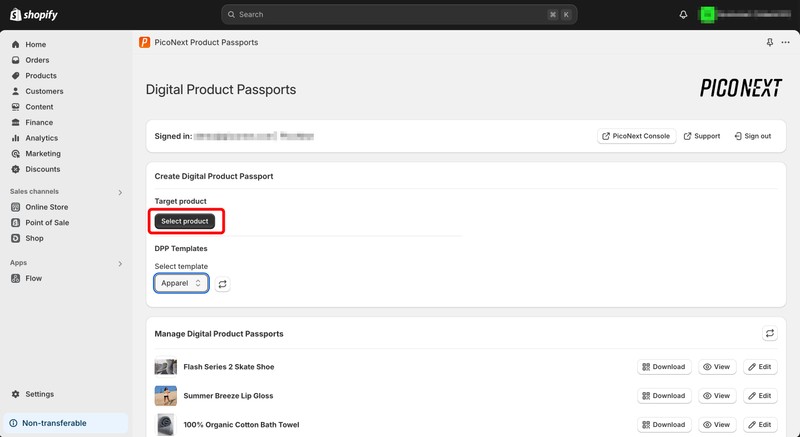Image resolution: width=800 pixels, height=437 pixels.
Task: Open Settings in the sidebar
Action: [x=39, y=394]
